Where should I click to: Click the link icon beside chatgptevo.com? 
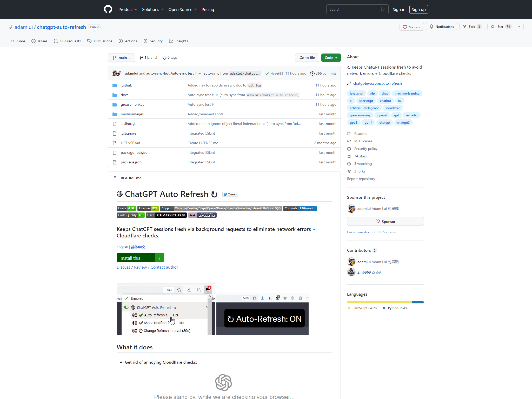(x=349, y=83)
